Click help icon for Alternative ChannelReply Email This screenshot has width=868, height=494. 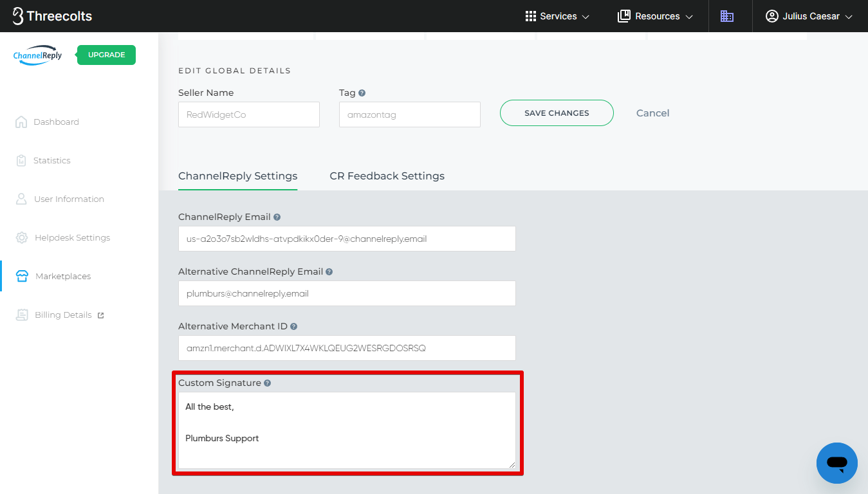coord(329,272)
